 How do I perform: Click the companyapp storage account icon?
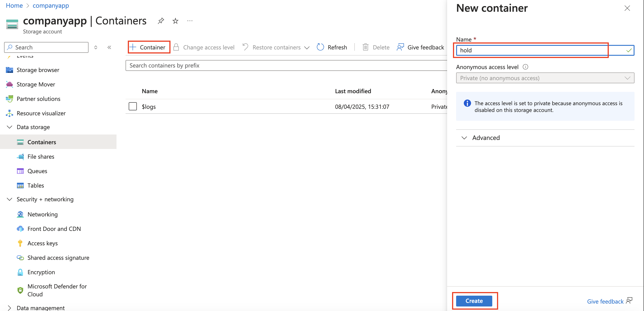pyautogui.click(x=12, y=24)
